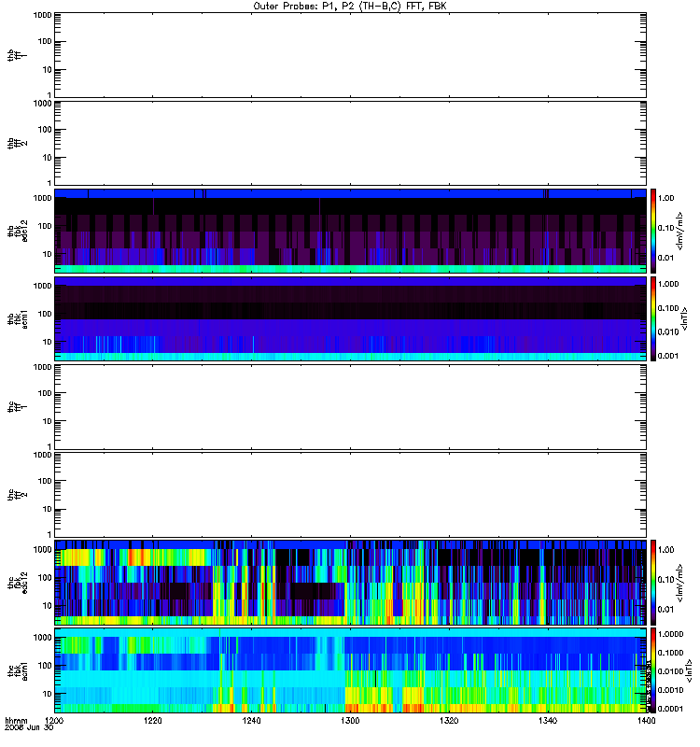The height and width of the screenshot is (747, 700).
Task: Click the thc scm1 nT color bar
Action: click(x=653, y=670)
